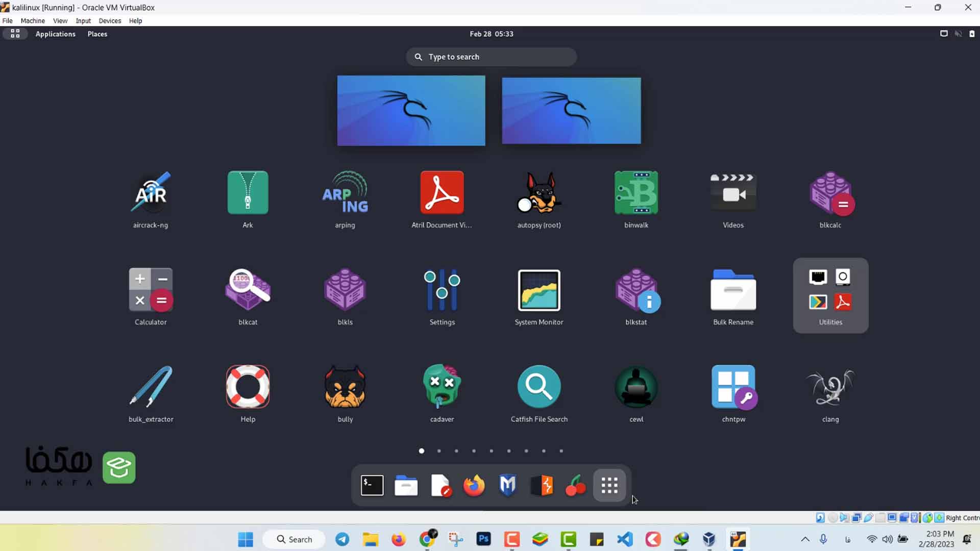
Task: Open Photoshop from the Windows taskbar
Action: click(x=483, y=539)
